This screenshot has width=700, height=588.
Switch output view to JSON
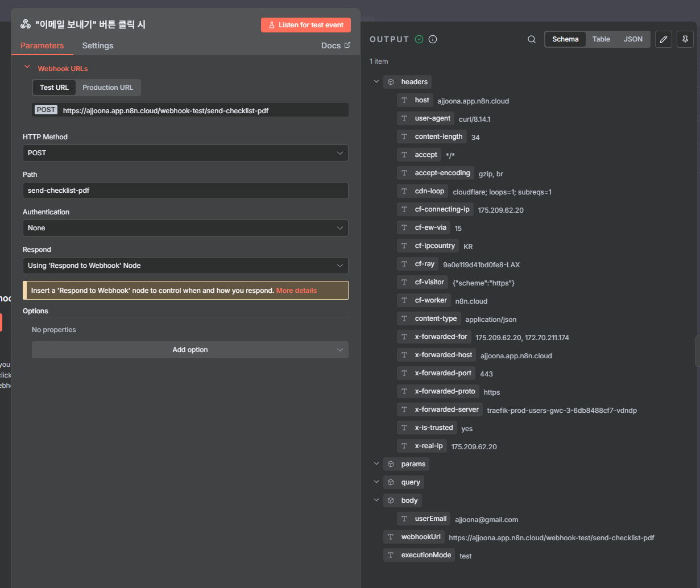click(x=633, y=39)
